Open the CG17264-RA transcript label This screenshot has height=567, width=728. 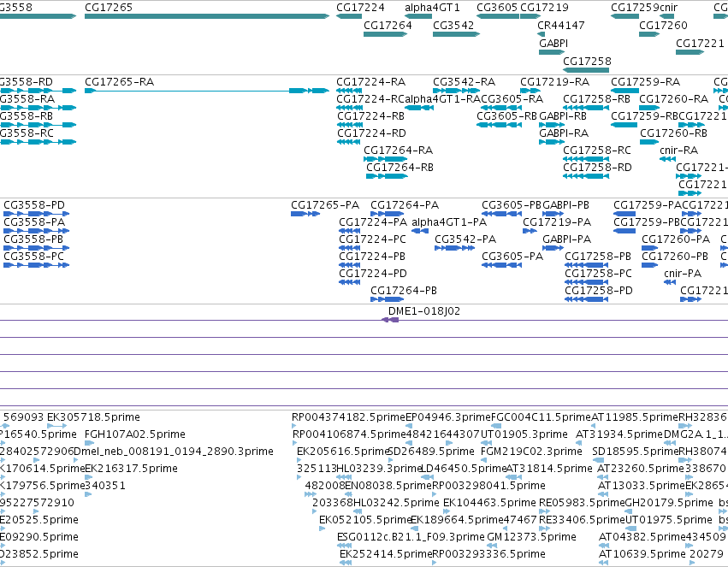click(x=399, y=151)
